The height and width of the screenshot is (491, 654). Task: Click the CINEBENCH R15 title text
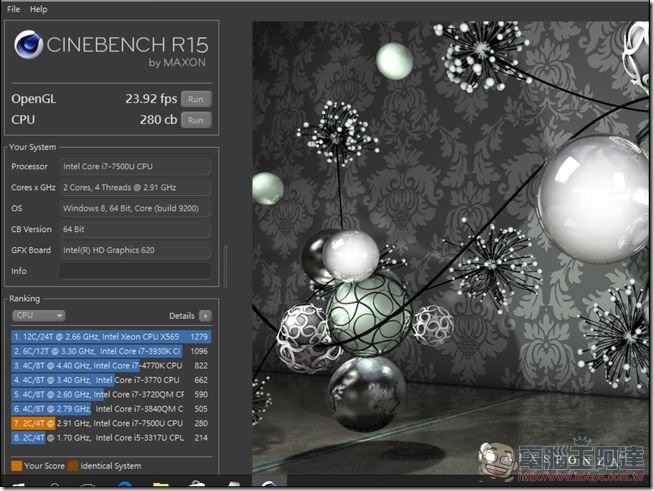127,45
